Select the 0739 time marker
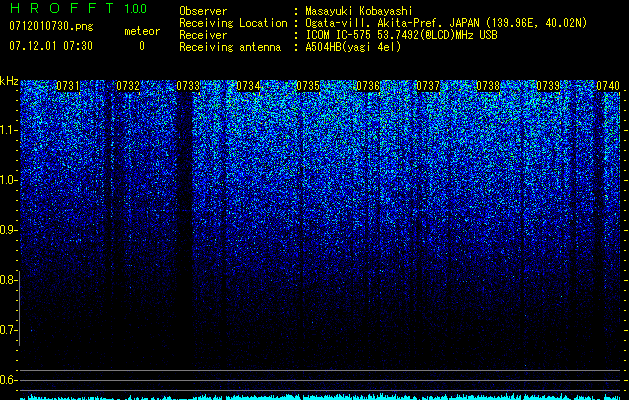This screenshot has height=400, width=629. (x=548, y=86)
